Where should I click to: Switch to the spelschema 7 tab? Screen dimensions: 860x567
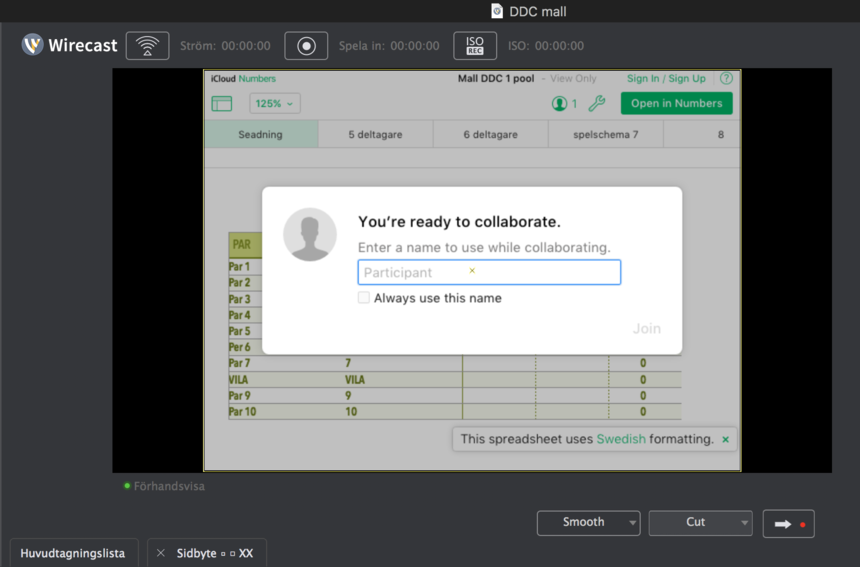606,134
